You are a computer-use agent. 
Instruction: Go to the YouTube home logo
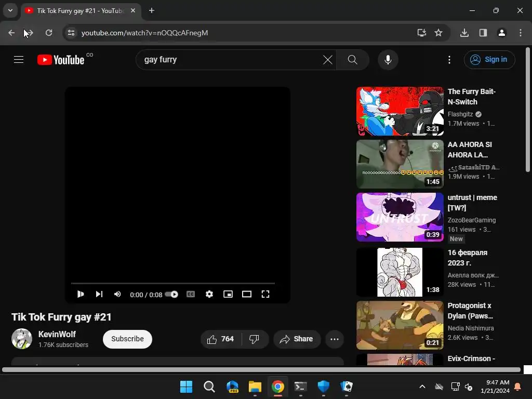tap(61, 60)
